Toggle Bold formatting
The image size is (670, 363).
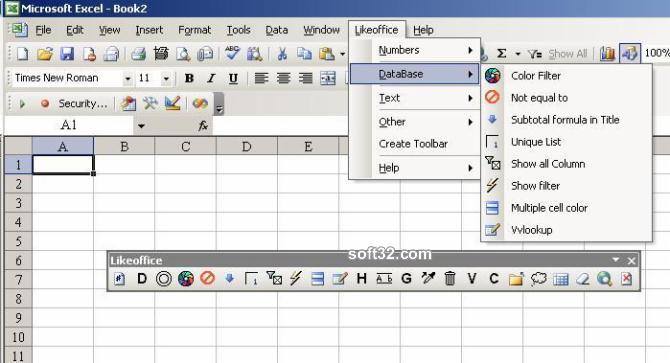tap(189, 78)
